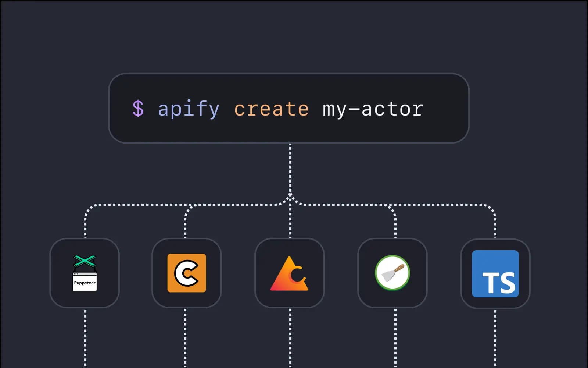Click the apify create my-actor command box
This screenshot has width=588, height=368.
click(x=290, y=108)
